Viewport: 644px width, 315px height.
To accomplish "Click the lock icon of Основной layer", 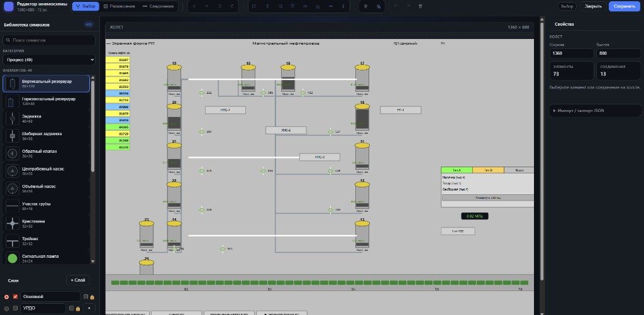I will tap(92, 297).
